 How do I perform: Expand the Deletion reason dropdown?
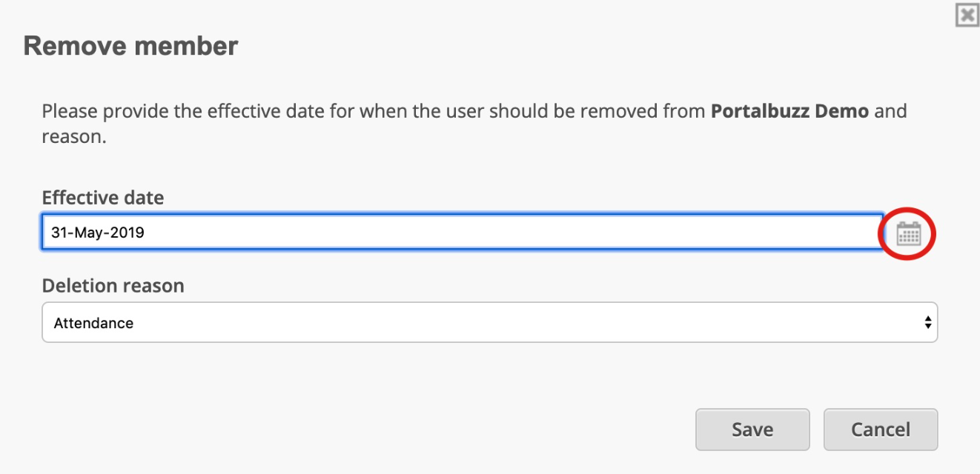490,322
